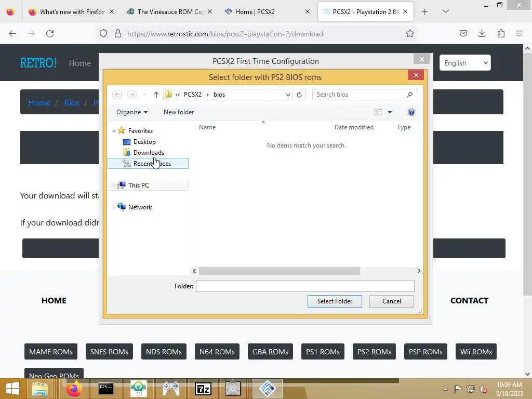
Task: View site security padlock info
Action: pyautogui.click(x=118, y=34)
